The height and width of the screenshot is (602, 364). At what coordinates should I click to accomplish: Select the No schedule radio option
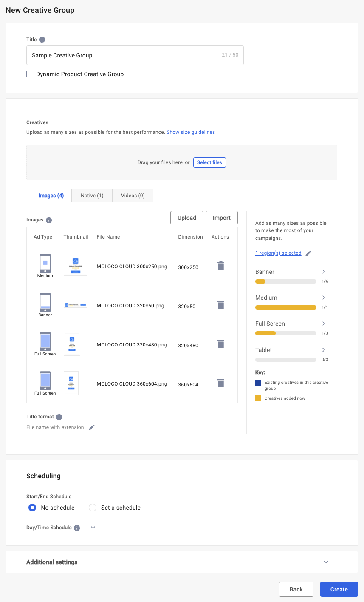(32, 508)
